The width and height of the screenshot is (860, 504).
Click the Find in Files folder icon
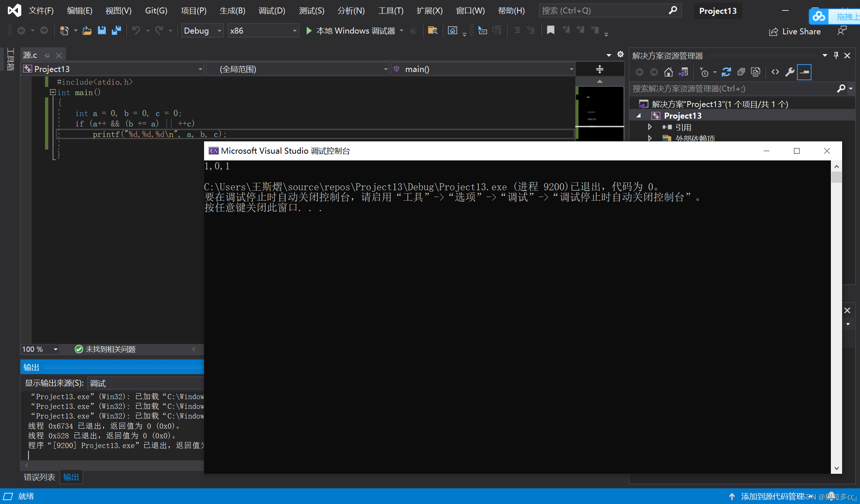coord(432,31)
